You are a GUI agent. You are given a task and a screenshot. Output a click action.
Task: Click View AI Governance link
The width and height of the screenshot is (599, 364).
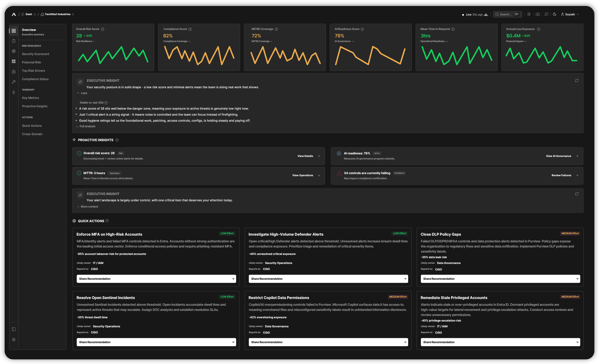(x=558, y=156)
